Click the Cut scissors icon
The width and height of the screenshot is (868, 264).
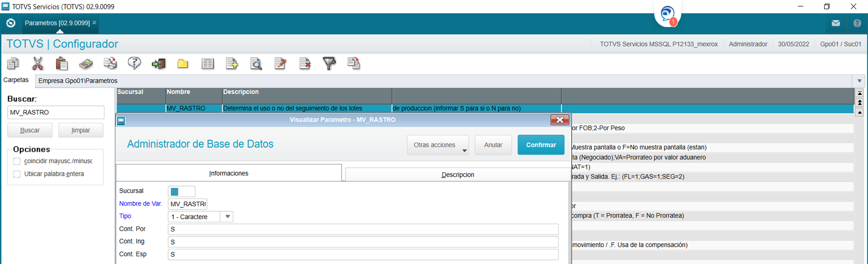[x=38, y=63]
